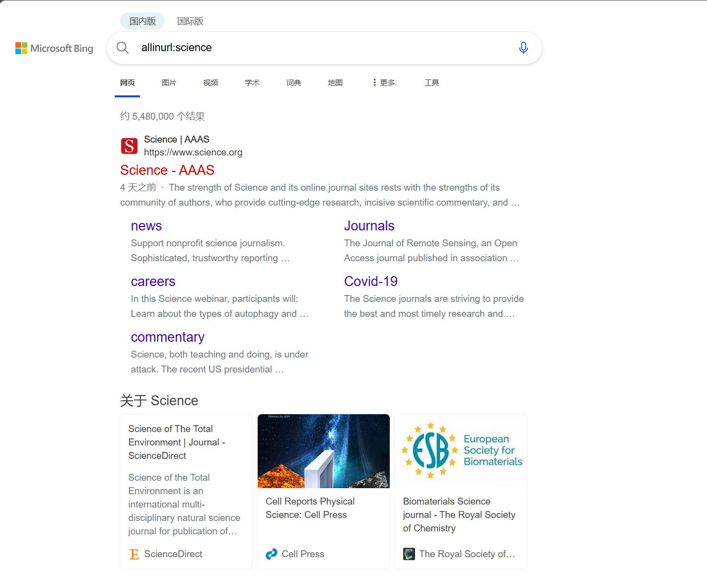Screen dimensions: 707x588
Task: Open Biomaterials Science journal card title
Action: pyautogui.click(x=459, y=515)
